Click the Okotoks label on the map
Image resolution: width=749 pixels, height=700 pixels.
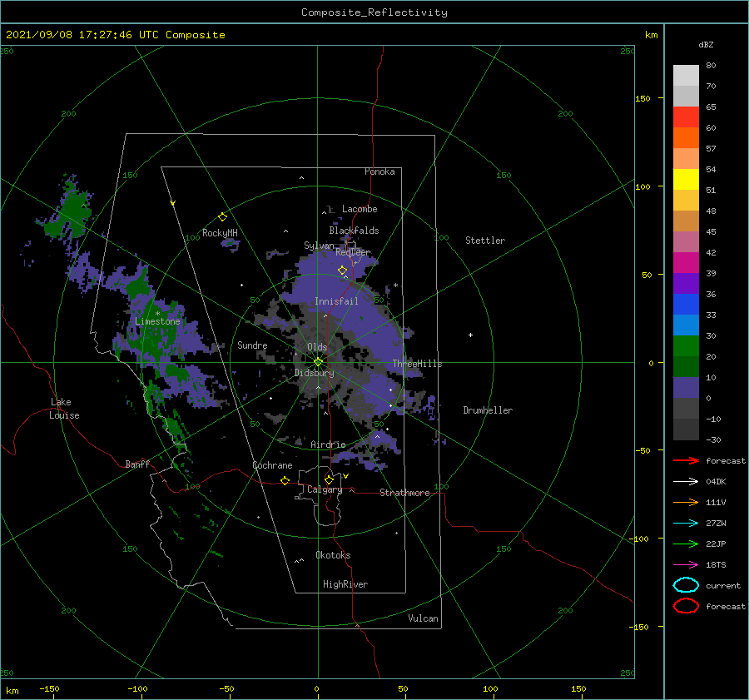click(x=333, y=555)
